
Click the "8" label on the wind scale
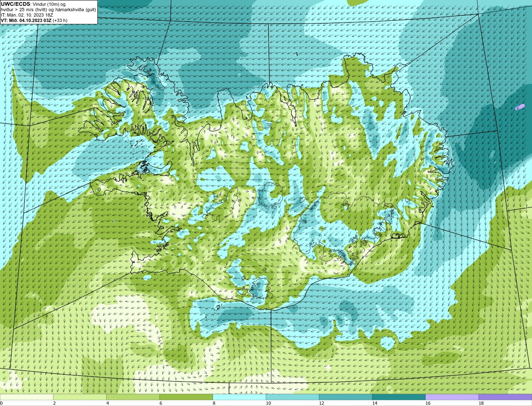click(214, 403)
